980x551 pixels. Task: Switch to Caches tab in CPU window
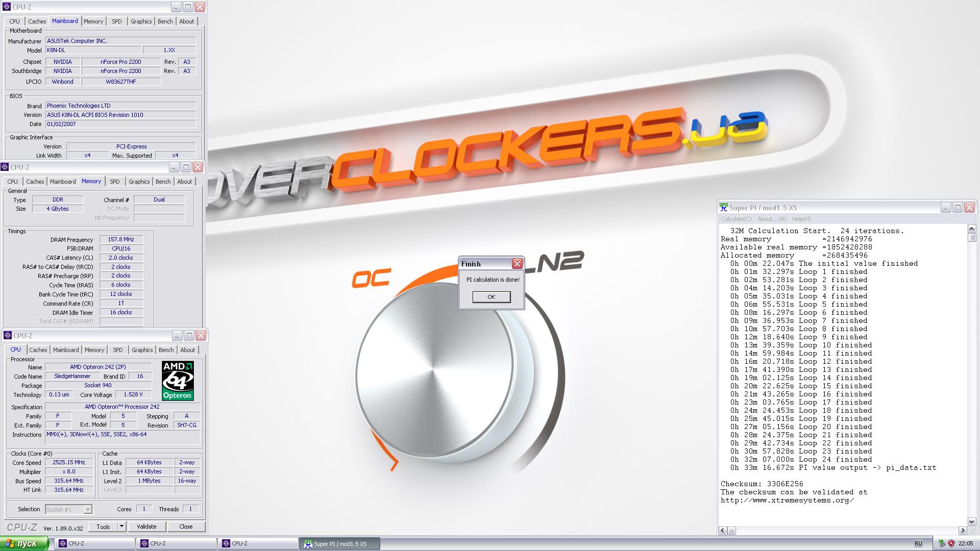pos(38,350)
